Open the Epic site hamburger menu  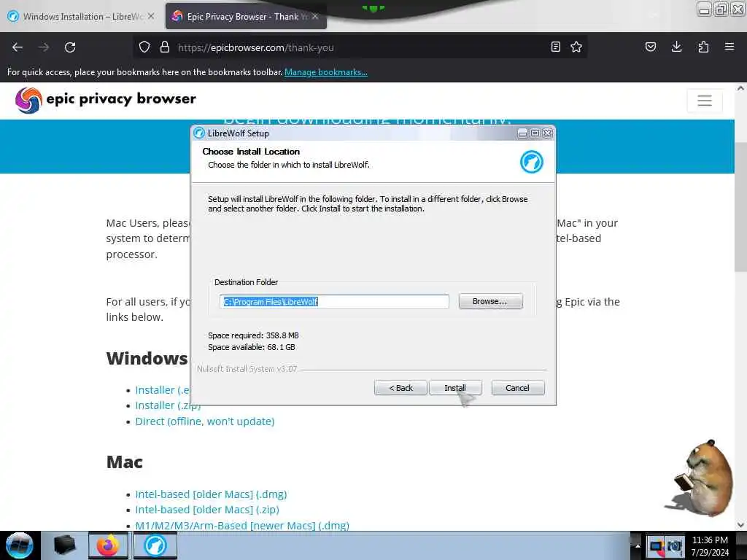click(705, 101)
